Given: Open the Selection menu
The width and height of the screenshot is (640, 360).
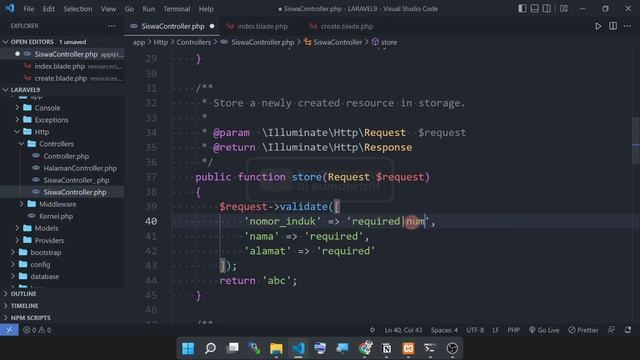Looking at the screenshot, I should tap(78, 9).
